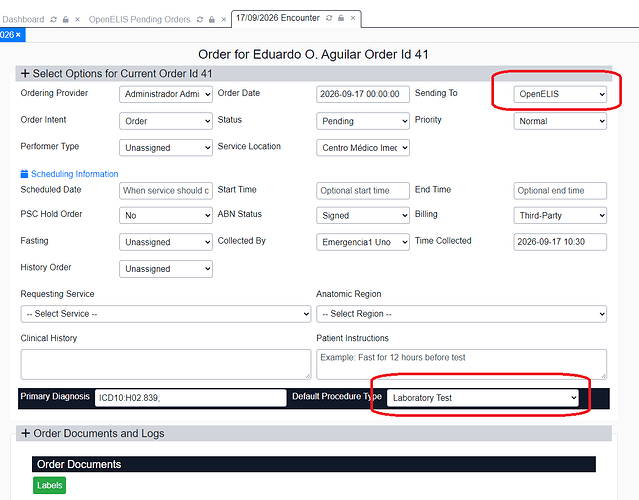Screen dimensions: 639x500
Task: Click the Scheduling Information calendar icon
Action: (24, 174)
